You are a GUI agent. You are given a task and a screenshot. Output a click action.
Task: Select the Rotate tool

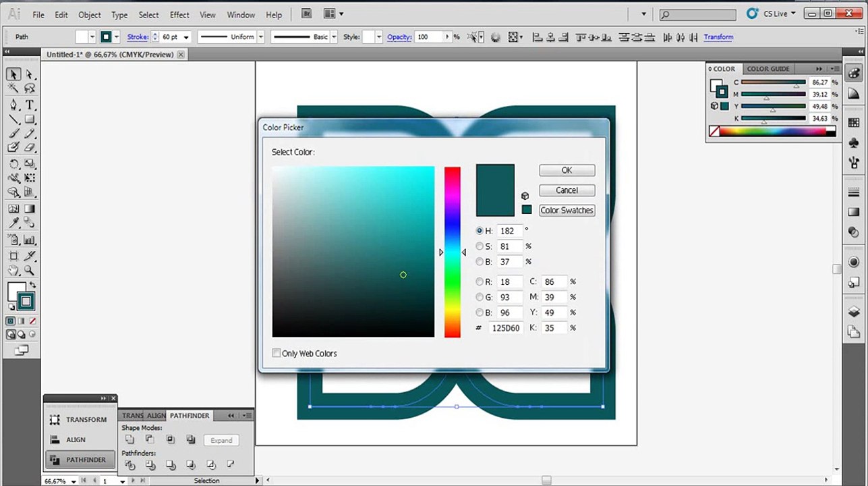(13, 164)
